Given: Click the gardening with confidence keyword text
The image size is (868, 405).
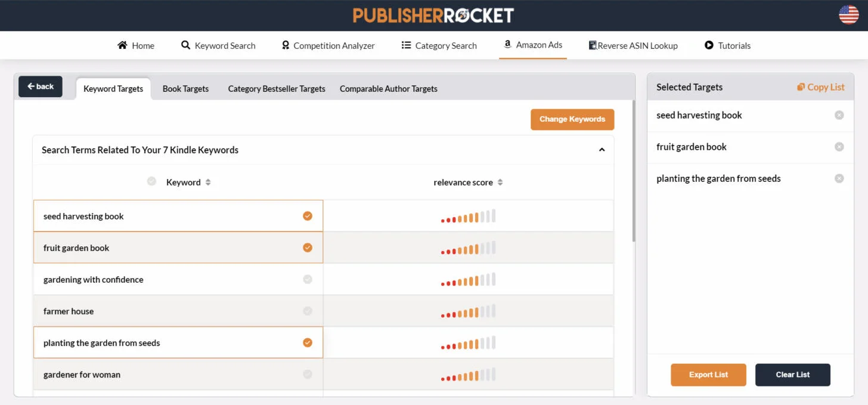Looking at the screenshot, I should 94,280.
